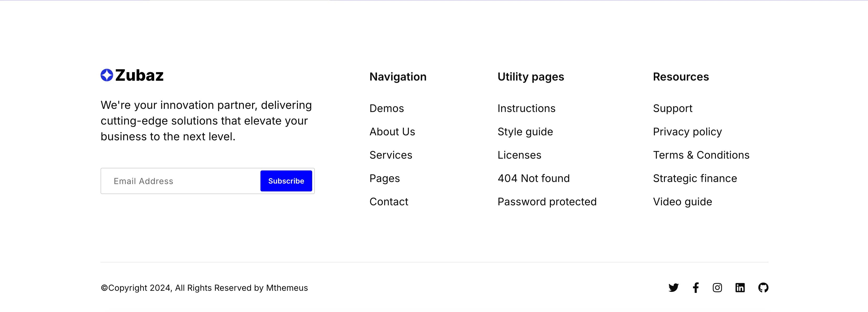Click the Zubaz logo
The image size is (868, 312).
[x=132, y=76]
